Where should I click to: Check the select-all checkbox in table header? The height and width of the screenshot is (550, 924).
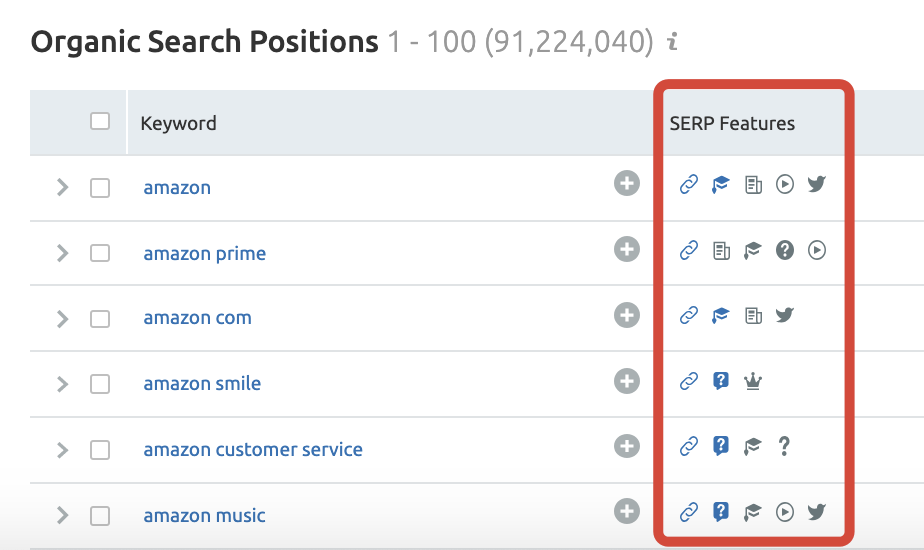100,121
